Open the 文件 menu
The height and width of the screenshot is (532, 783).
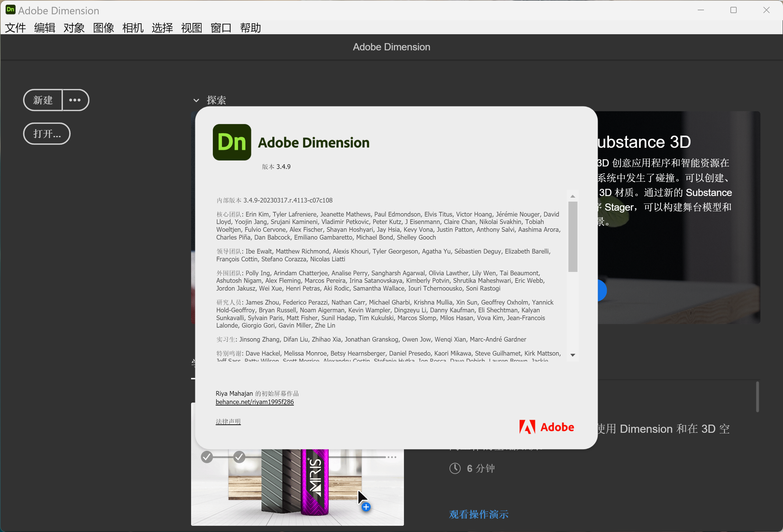coord(16,28)
